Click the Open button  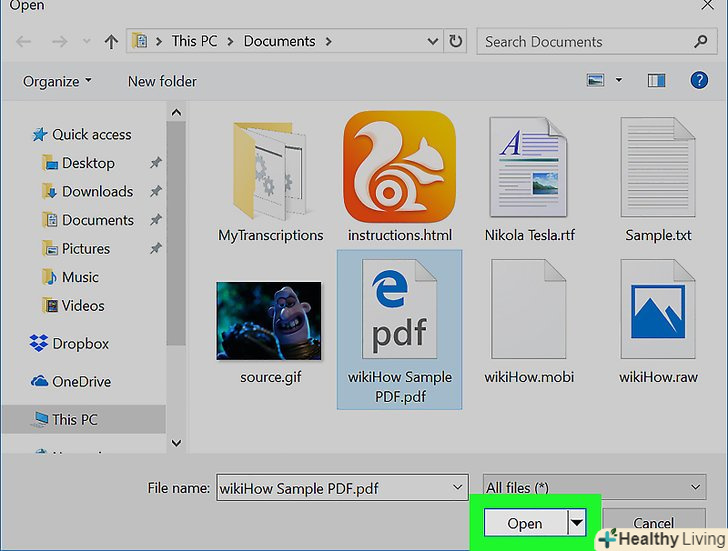point(524,523)
